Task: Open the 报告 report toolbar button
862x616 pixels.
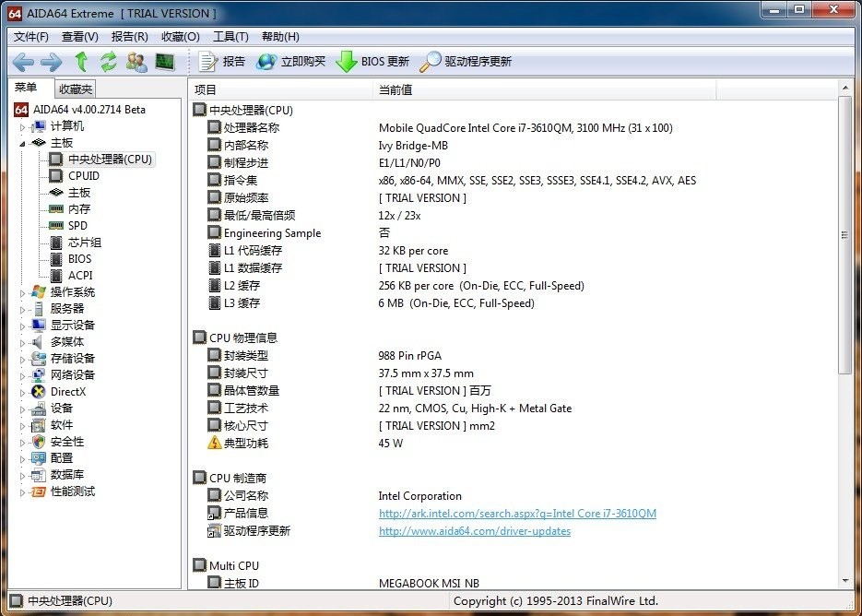Action: 222,62
